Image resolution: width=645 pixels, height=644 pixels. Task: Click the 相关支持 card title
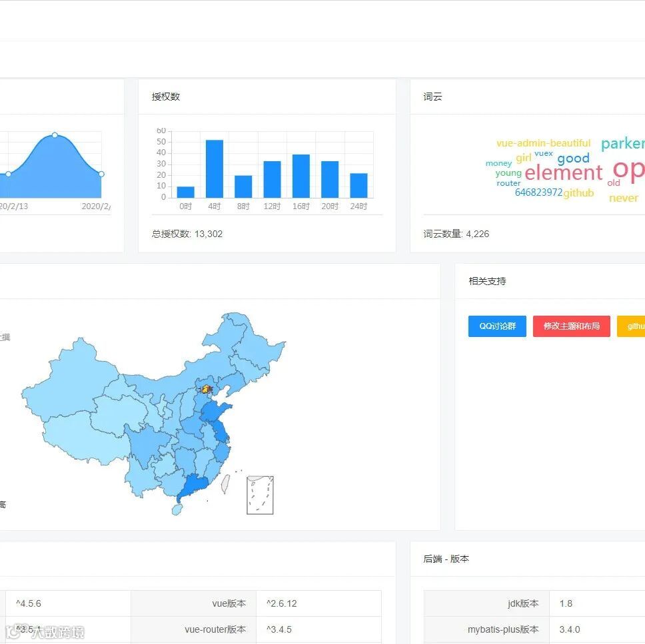[488, 281]
